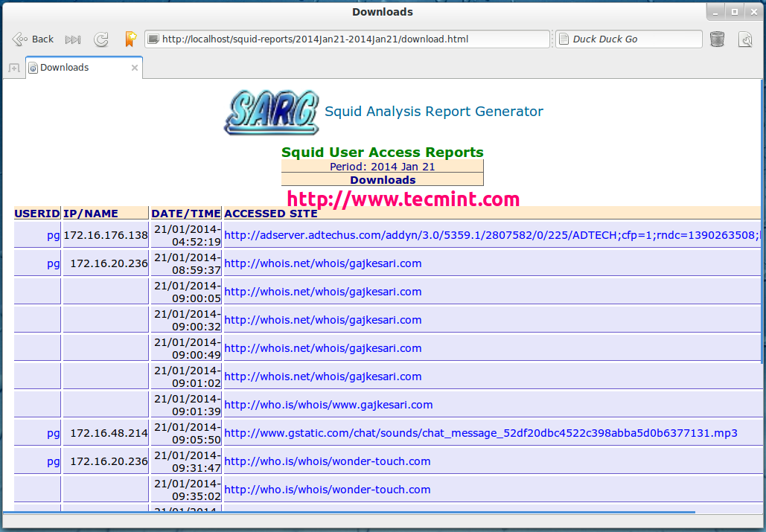The height and width of the screenshot is (532, 766).
Task: Reload the page with the refresh icon
Action: coord(101,39)
